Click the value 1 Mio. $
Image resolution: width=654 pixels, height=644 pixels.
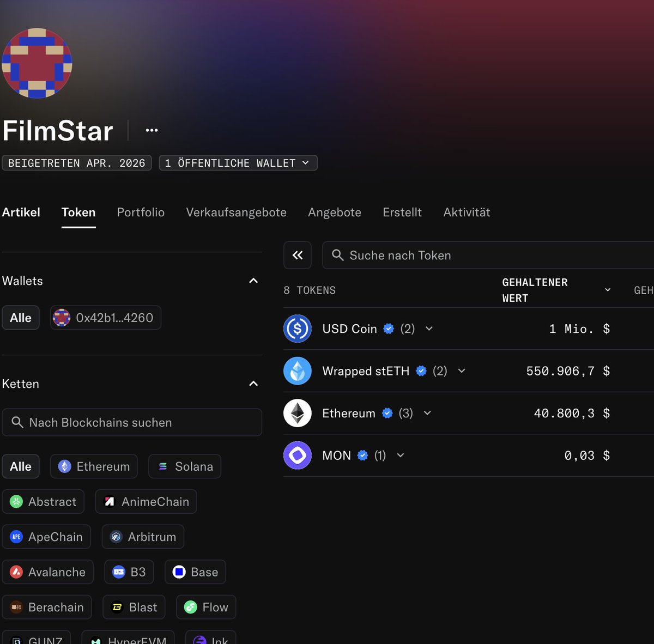tap(579, 329)
